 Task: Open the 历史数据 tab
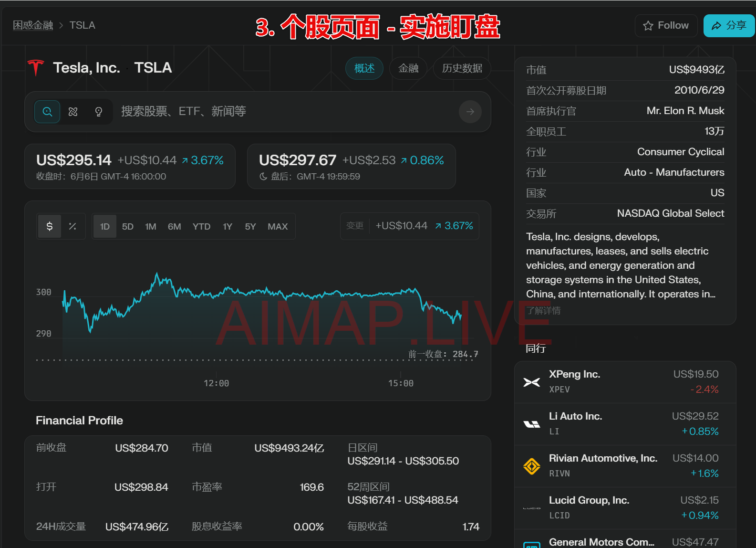462,68
